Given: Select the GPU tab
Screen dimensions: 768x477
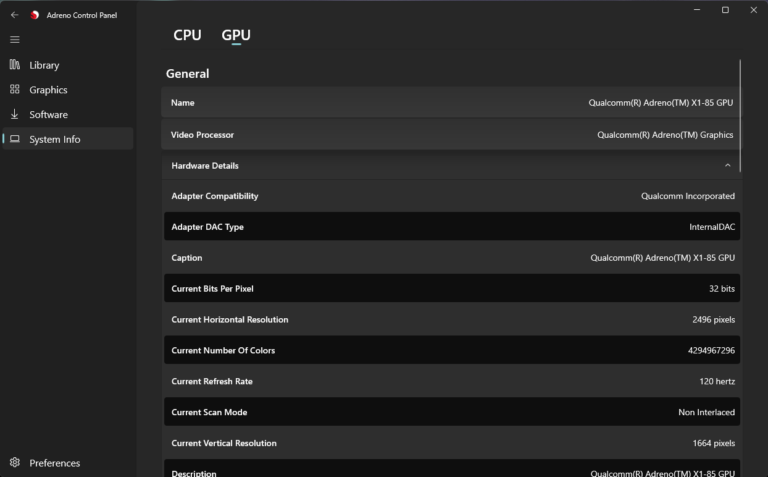Looking at the screenshot, I should pyautogui.click(x=236, y=35).
